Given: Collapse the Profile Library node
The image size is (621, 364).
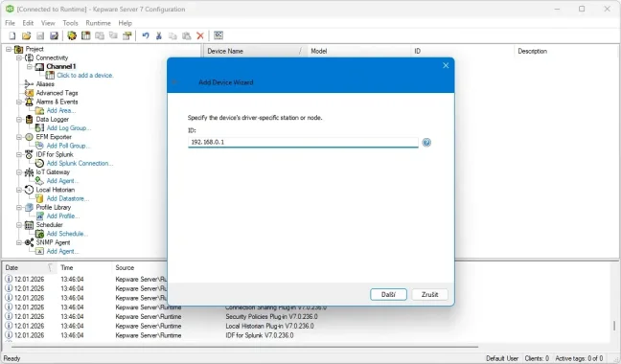Looking at the screenshot, I should 18,207.
